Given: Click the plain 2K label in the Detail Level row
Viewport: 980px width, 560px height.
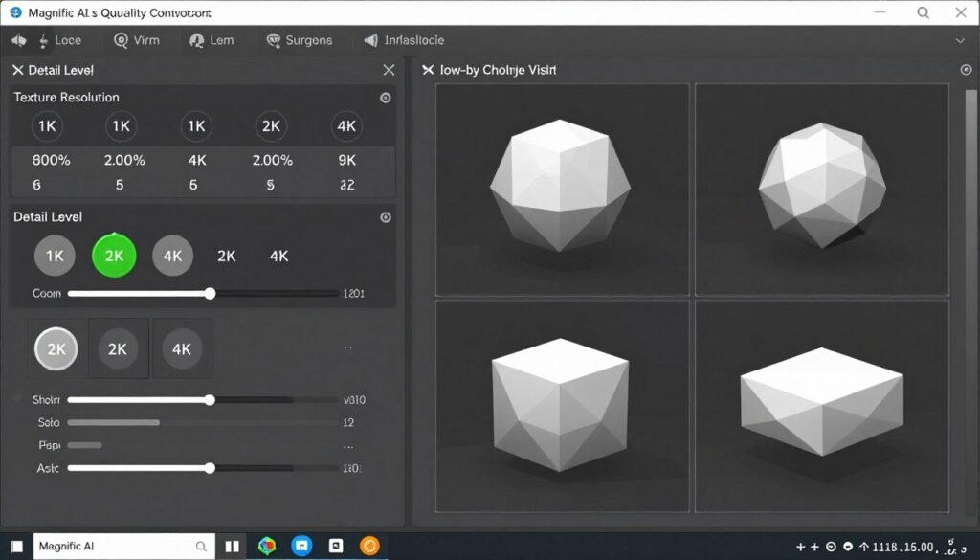Looking at the screenshot, I should click(x=226, y=257).
